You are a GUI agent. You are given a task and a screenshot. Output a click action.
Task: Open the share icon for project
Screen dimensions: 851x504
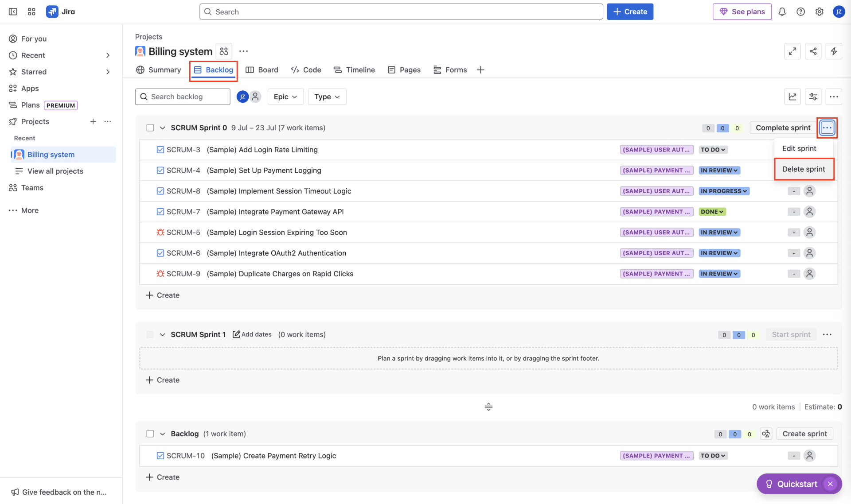813,51
